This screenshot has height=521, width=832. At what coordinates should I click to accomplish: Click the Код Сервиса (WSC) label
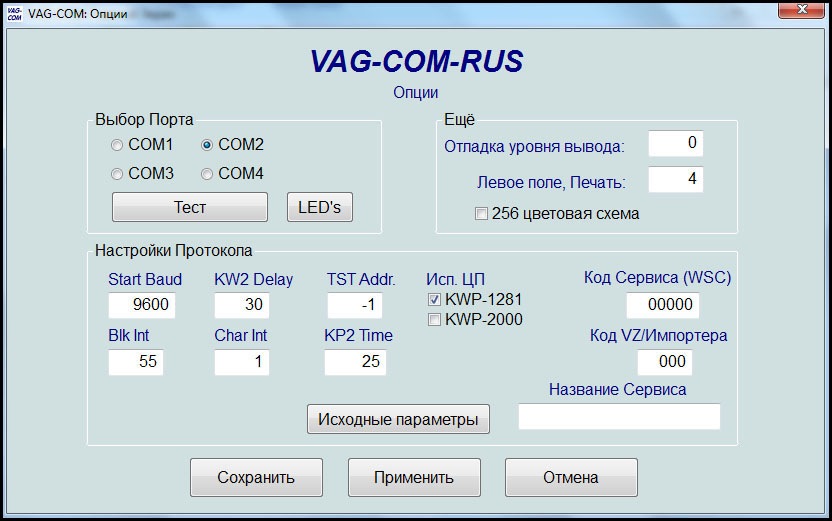tap(657, 277)
